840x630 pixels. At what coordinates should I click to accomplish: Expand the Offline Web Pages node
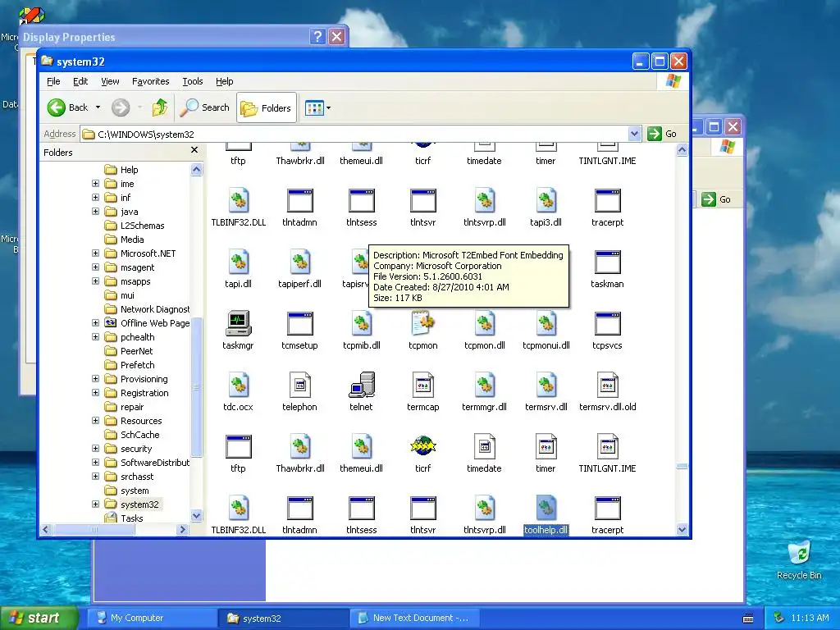[x=95, y=322]
